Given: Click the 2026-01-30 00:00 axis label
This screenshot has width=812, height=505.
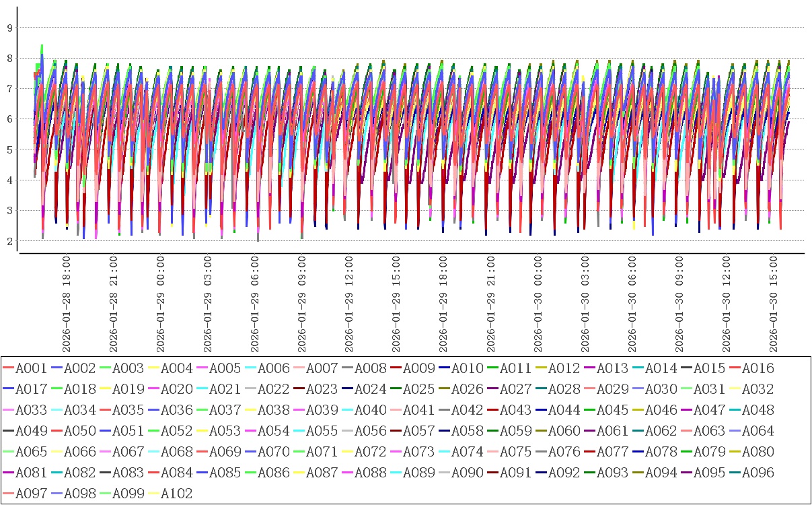Looking at the screenshot, I should pos(538,303).
